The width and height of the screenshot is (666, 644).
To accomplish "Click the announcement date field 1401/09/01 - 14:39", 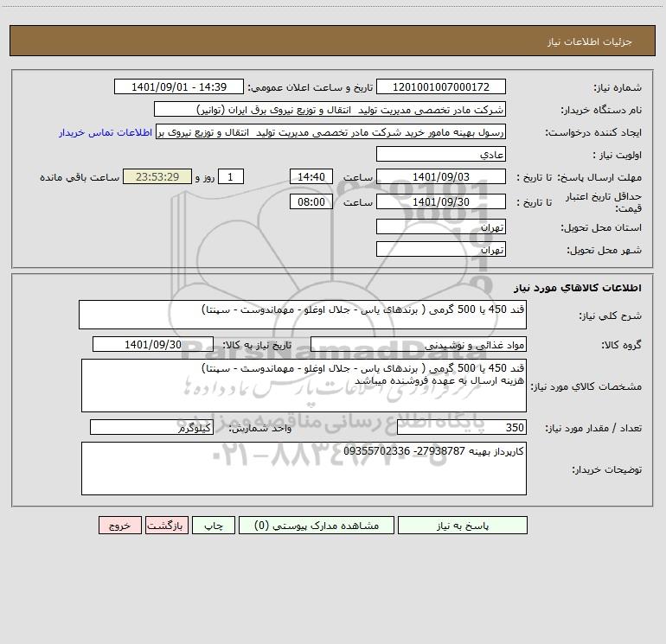I will point(179,86).
